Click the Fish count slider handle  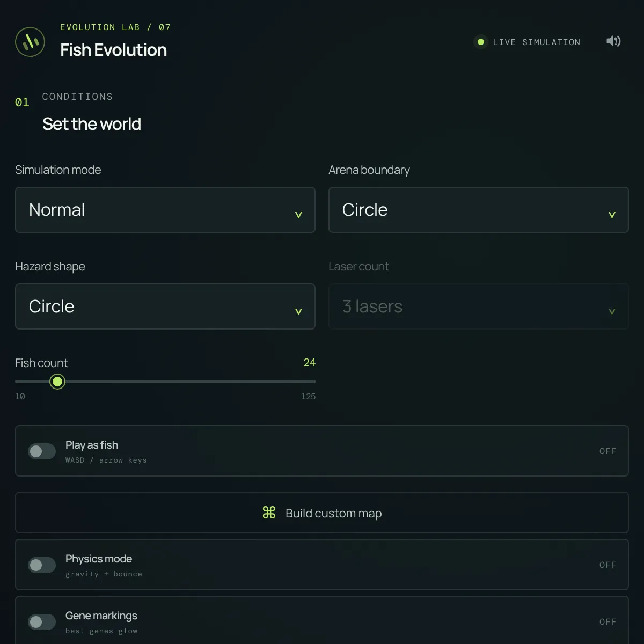(x=57, y=382)
